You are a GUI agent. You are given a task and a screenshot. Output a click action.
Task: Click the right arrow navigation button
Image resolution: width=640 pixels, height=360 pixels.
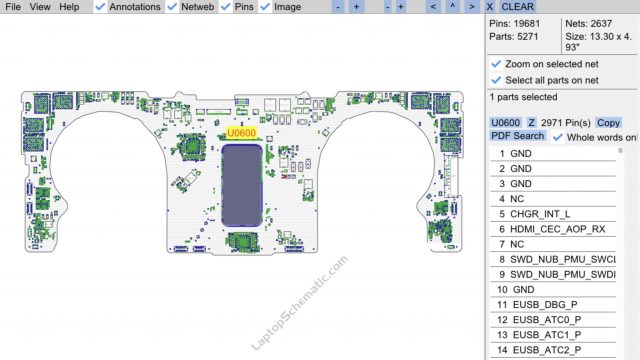click(472, 7)
